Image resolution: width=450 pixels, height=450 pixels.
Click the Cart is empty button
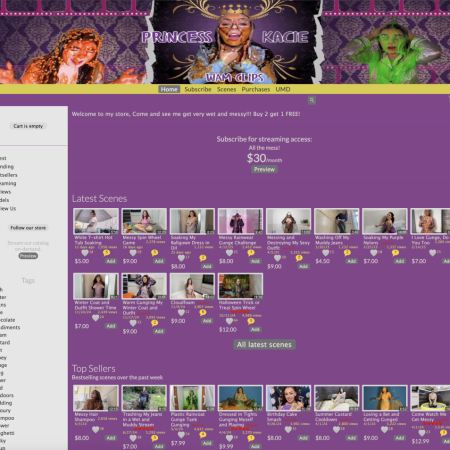(28, 126)
